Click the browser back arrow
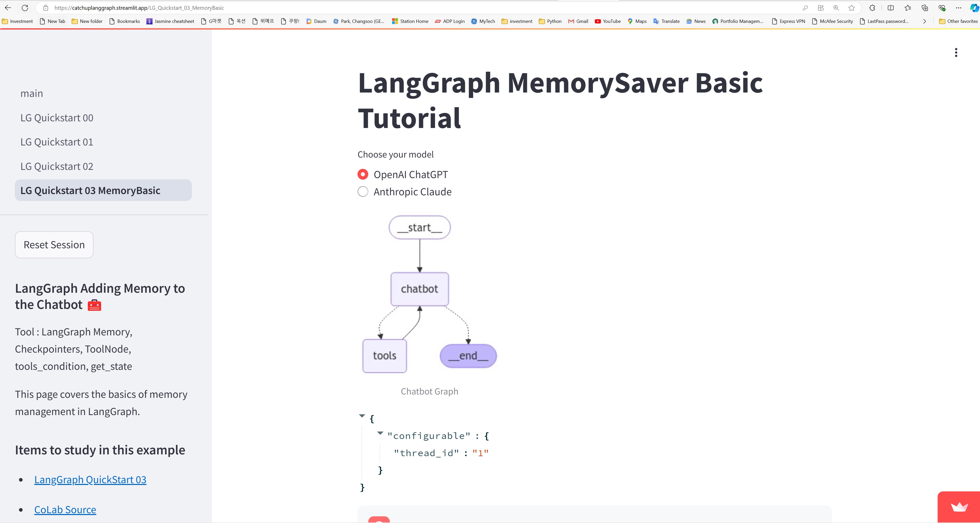This screenshot has width=980, height=523. tap(8, 8)
